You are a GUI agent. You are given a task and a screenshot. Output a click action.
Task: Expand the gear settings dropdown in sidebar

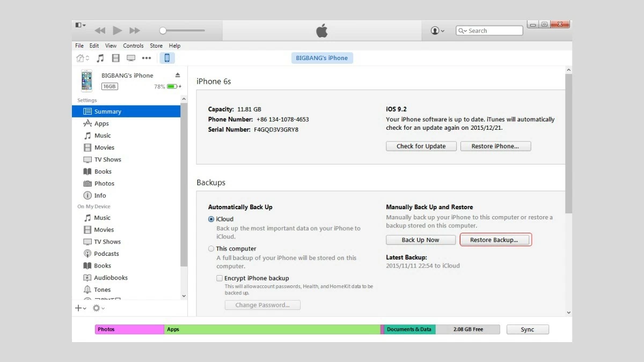click(98, 308)
